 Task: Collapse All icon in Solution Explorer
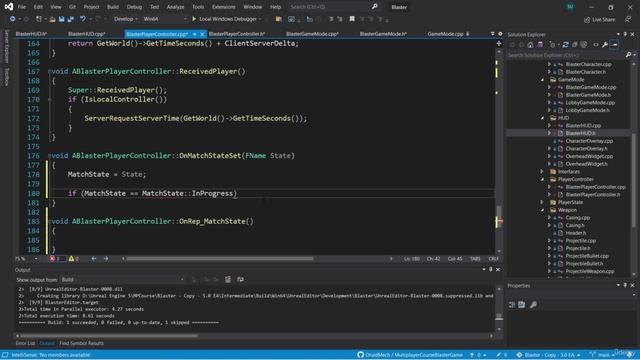tap(575, 44)
